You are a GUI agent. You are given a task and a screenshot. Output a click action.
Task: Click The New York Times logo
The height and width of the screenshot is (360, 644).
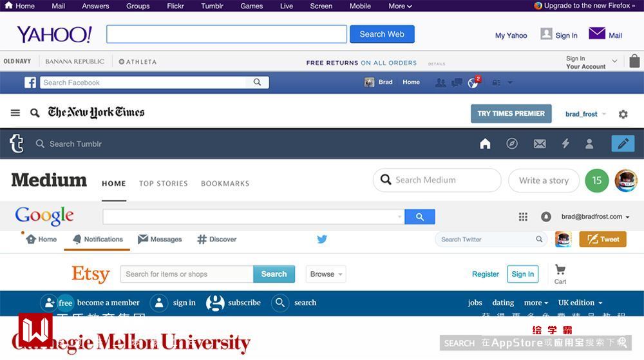[96, 112]
